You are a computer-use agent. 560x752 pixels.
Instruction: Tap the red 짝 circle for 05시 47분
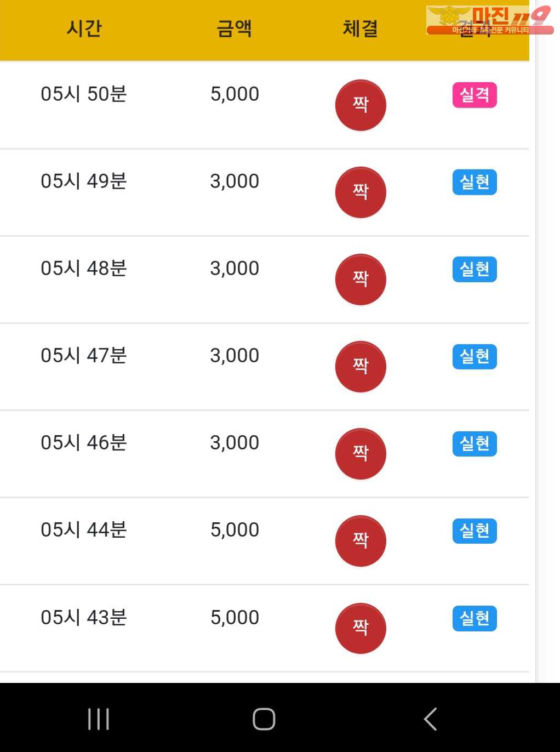pos(361,367)
